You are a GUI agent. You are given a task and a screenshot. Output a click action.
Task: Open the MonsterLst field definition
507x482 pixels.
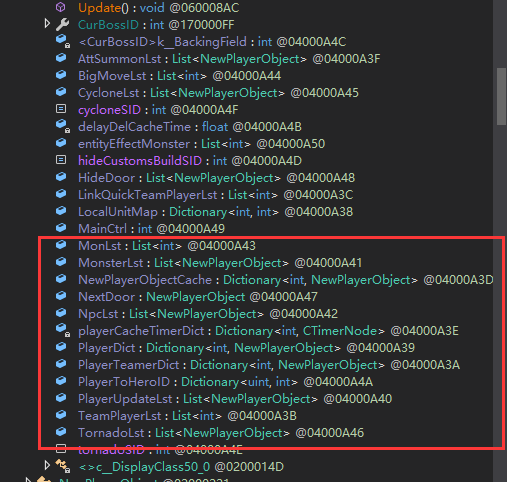[220, 263]
